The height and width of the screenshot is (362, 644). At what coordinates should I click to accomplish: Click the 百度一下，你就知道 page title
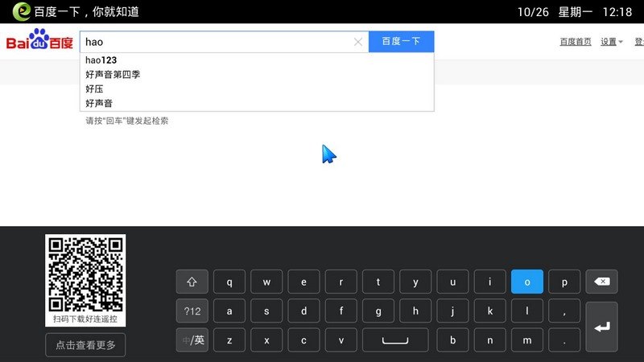87,11
